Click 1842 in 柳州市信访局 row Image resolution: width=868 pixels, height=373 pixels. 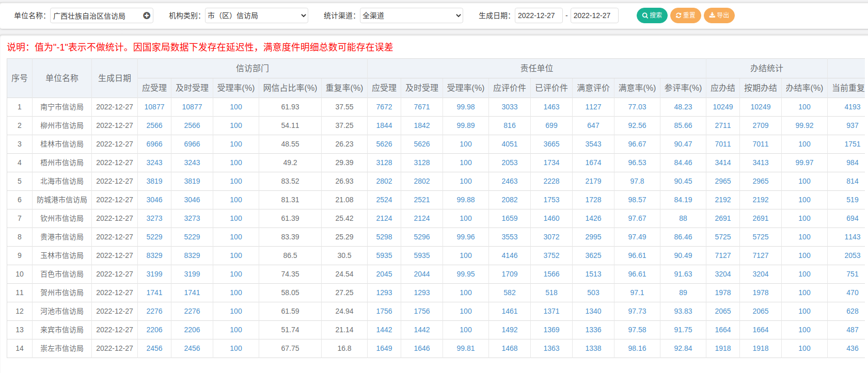click(x=422, y=125)
